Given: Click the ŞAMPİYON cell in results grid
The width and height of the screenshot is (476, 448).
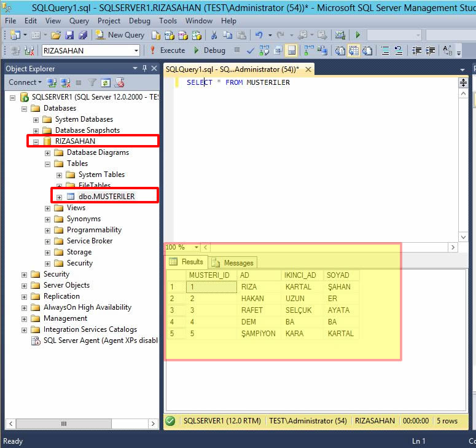Looking at the screenshot, I should pos(258,334).
